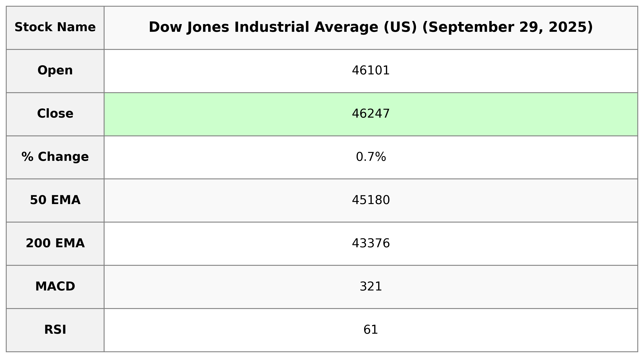Select the RSI row label

coord(55,330)
